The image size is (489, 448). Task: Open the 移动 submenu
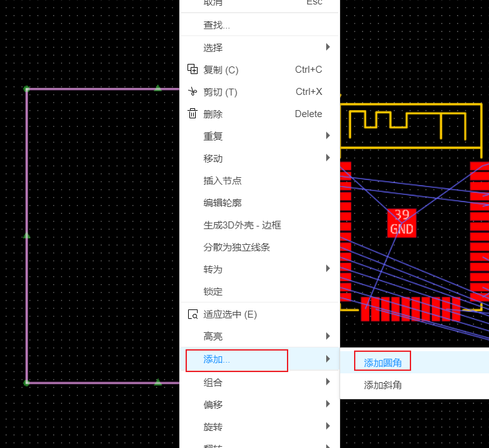click(x=260, y=158)
